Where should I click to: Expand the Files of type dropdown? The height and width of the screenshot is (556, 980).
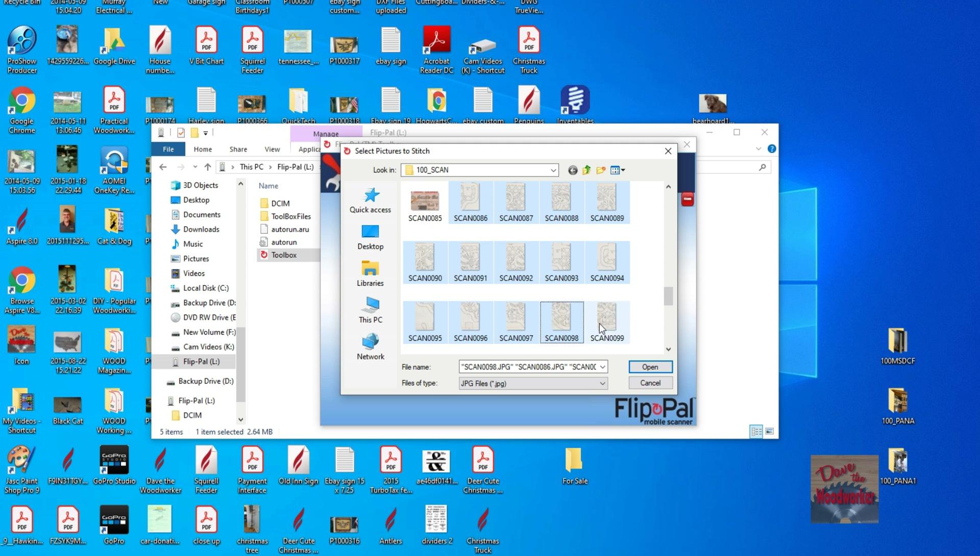point(602,384)
